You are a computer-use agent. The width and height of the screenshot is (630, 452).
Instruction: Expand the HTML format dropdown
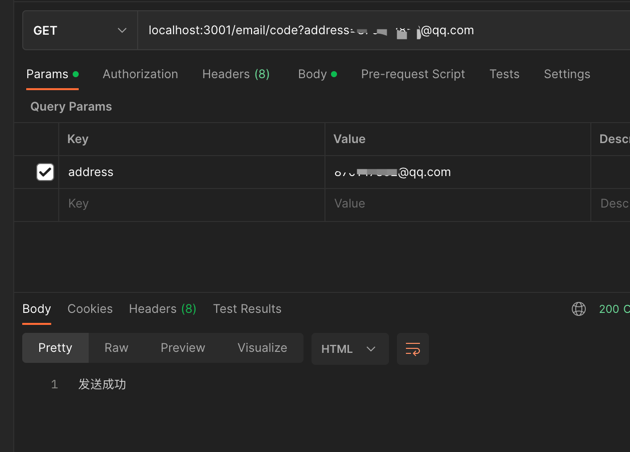349,349
